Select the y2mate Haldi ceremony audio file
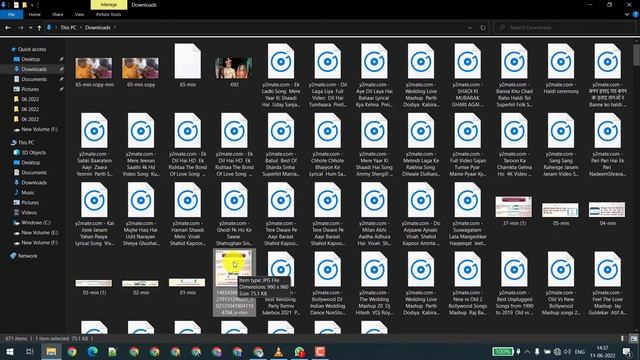Image resolution: width=640 pixels, height=360 pixels. (561, 69)
